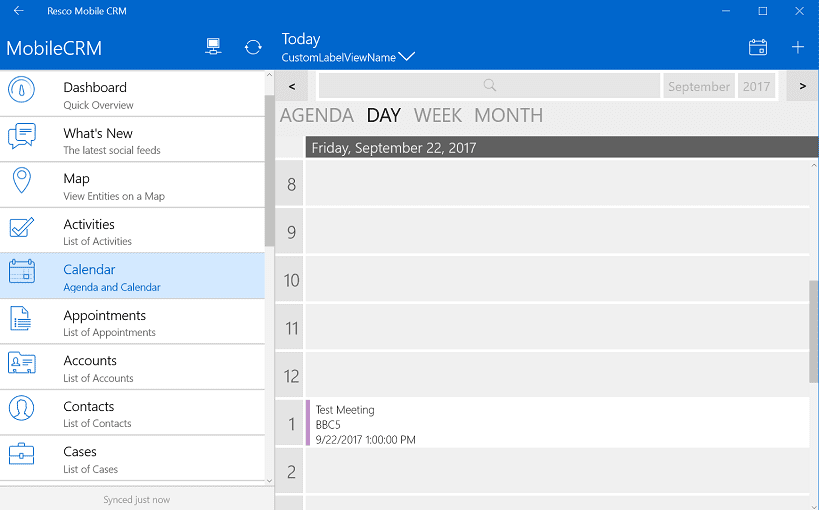Open the Dashboard gauge icon
The image size is (819, 510).
21,89
